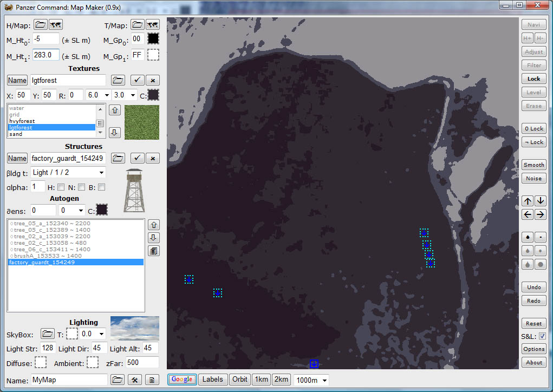Delete structure using the Structures X button
This screenshot has width=553, height=392.
153,158
